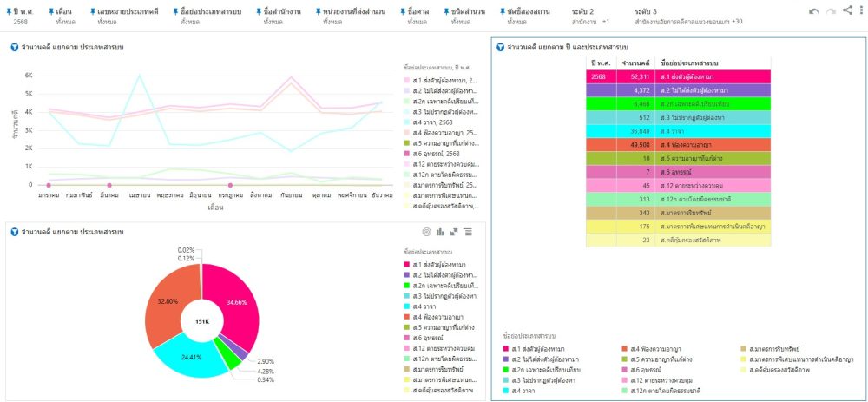Click the list-lines icon above pie legend
The width and height of the screenshot is (868, 402).
point(468,232)
